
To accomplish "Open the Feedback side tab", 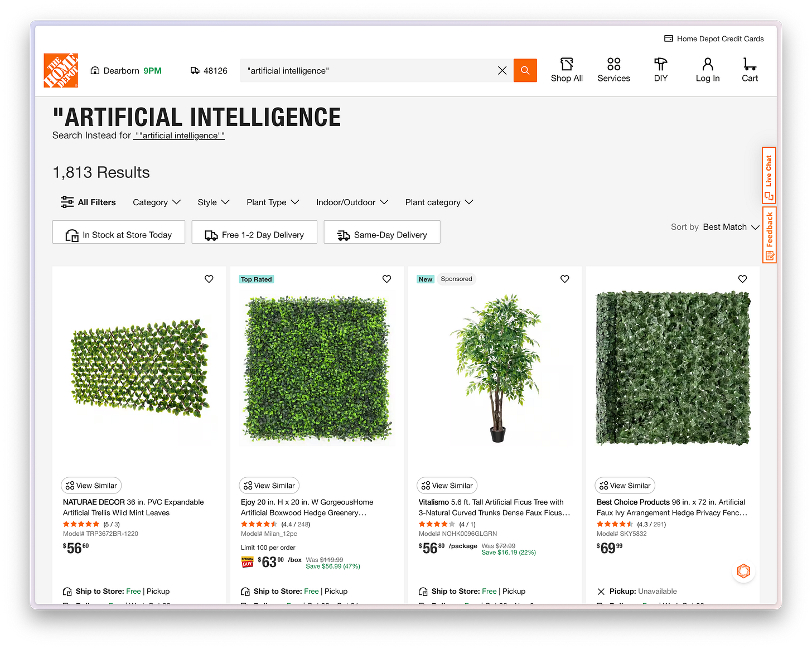I will point(769,235).
